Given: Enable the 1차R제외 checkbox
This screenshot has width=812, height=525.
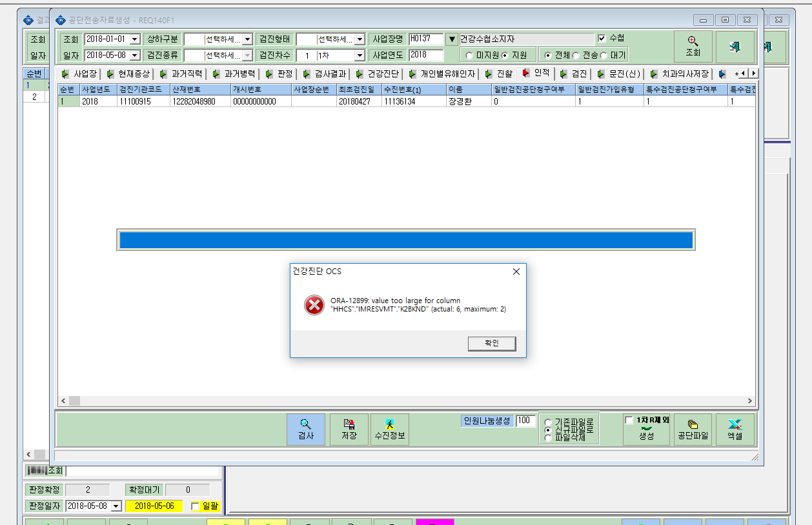Looking at the screenshot, I should [629, 421].
